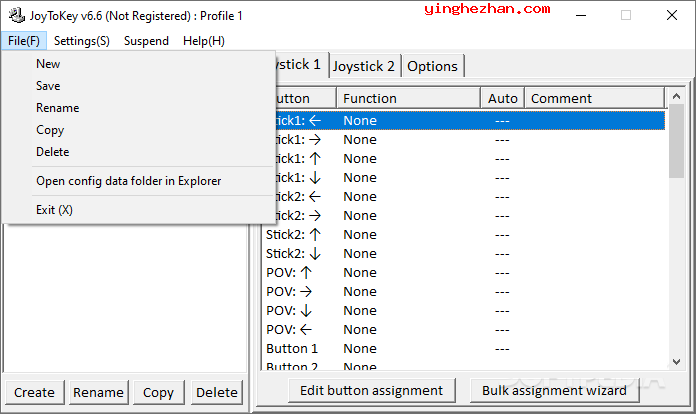This screenshot has width=696, height=414.
Task: Select the Stick1 down arrow row
Action: click(x=471, y=178)
